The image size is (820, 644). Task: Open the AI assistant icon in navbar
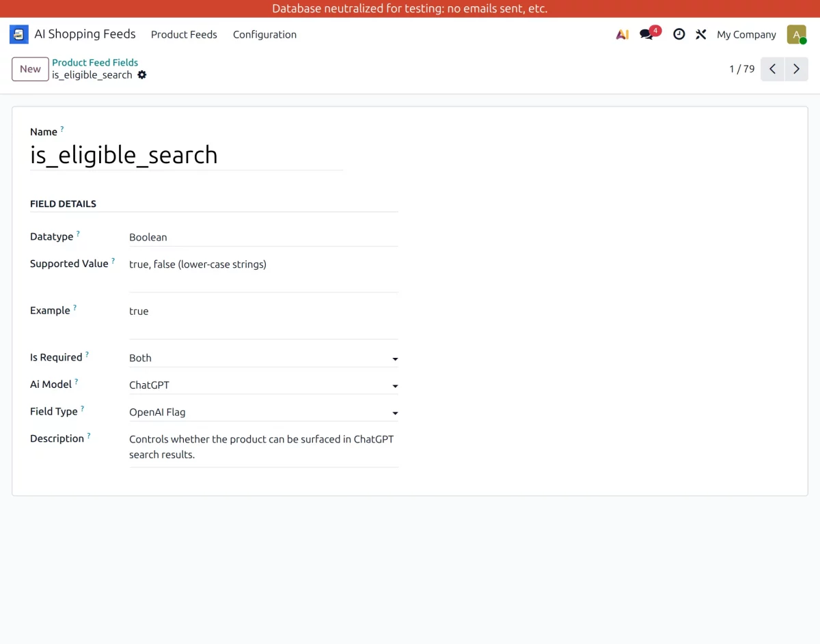622,34
